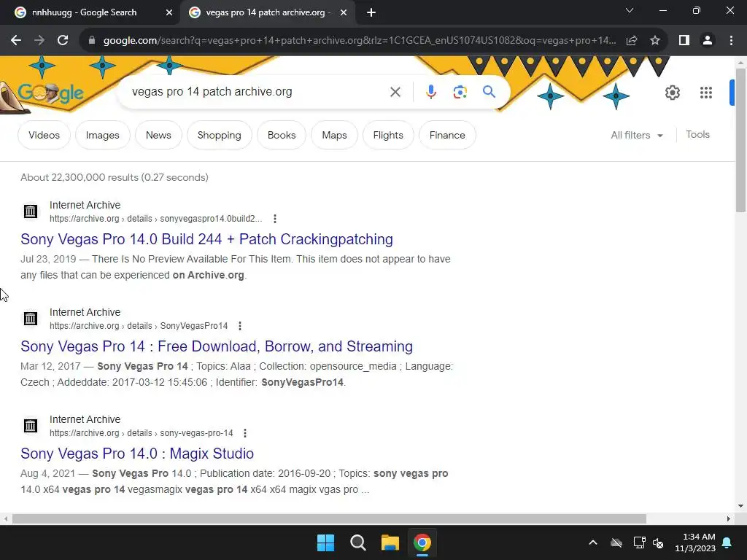
Task: Open more options for sony-vegas-pro-14 result
Action: (245, 433)
